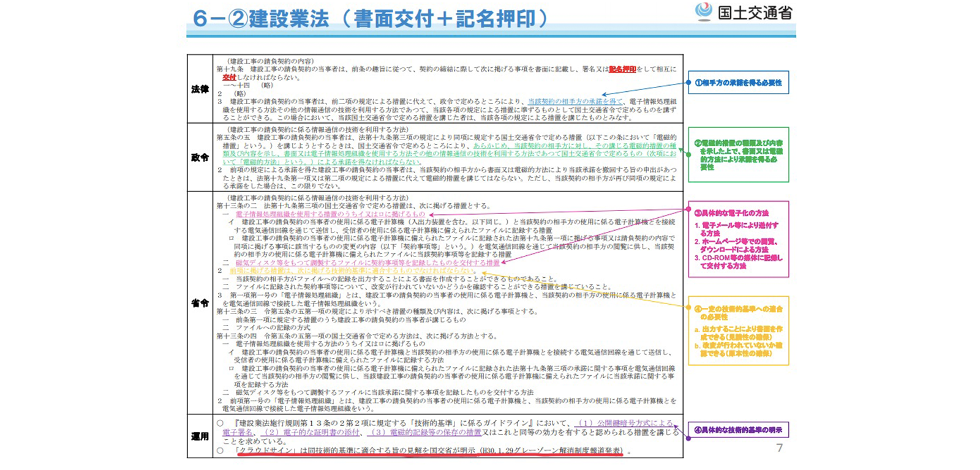Click the text 第十九条 in 法律 row

click(x=228, y=69)
